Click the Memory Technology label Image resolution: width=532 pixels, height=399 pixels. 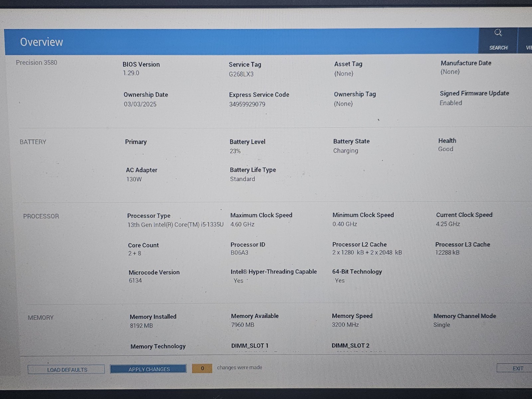[158, 346]
